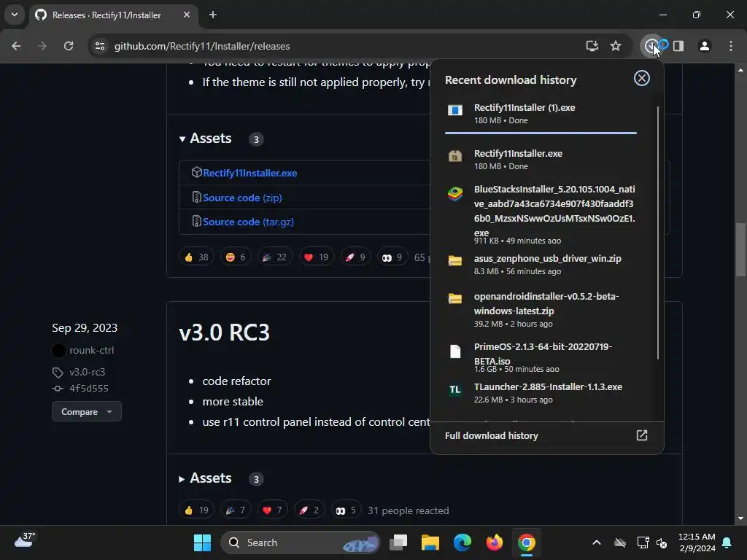Click the PrimeOS iso file icon
The height and width of the screenshot is (560, 747).
455,351
